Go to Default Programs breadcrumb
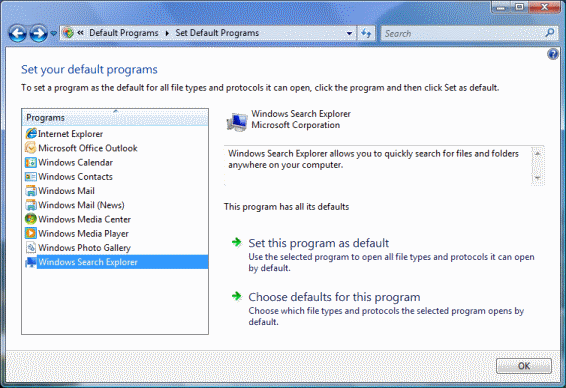This screenshot has height=388, width=566. 123,33
